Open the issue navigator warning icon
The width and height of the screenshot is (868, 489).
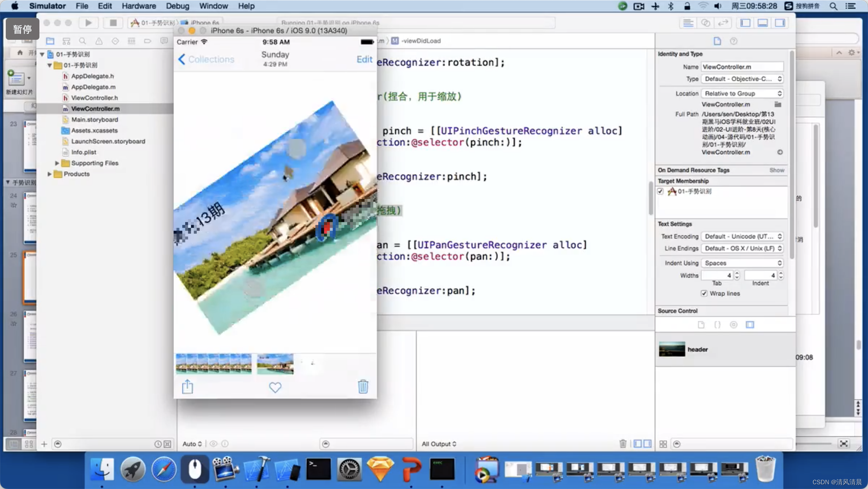tap(99, 41)
